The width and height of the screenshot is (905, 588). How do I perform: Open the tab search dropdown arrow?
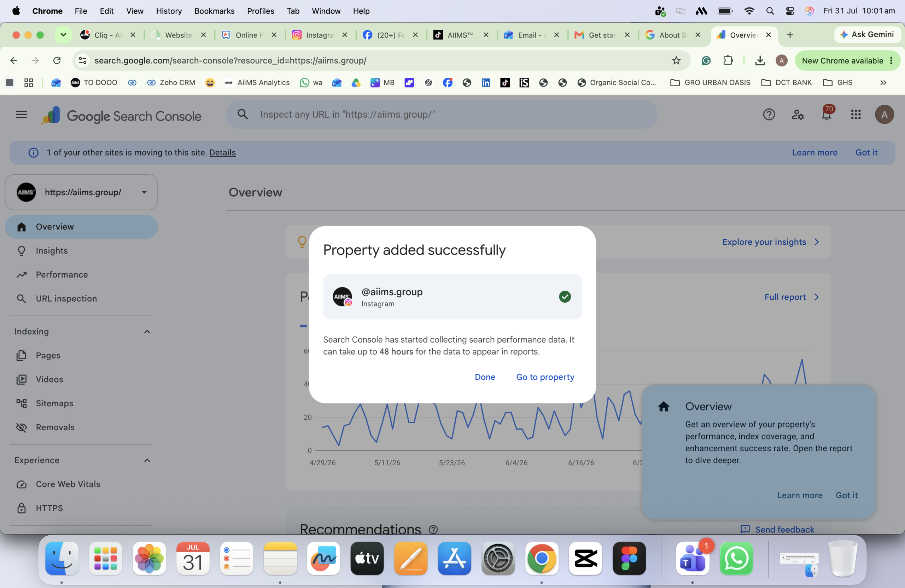click(x=64, y=35)
